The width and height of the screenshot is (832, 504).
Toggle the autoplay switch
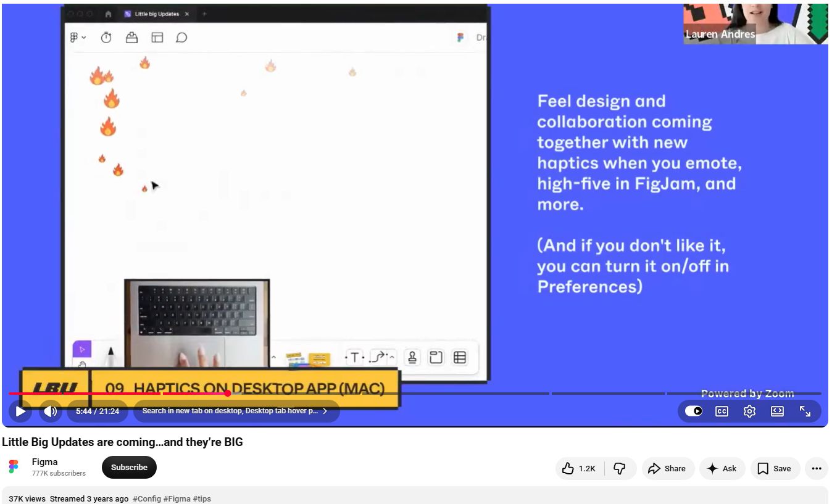(x=694, y=411)
